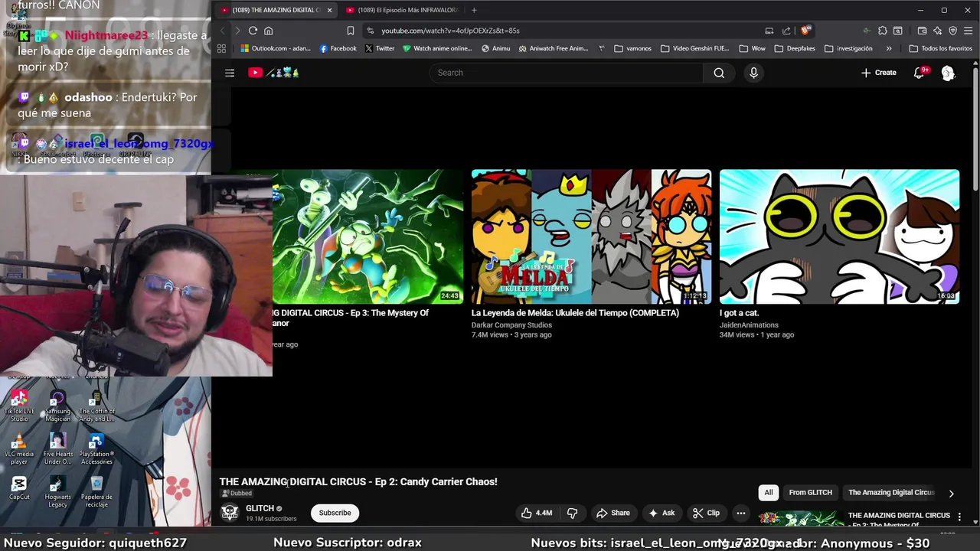Open the browser apps grid icon
980x551 pixels.
click(221, 48)
